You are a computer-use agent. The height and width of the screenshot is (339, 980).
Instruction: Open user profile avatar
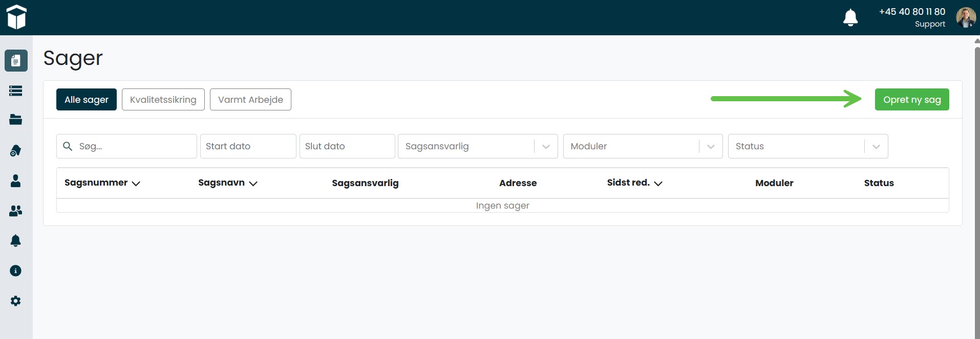[x=965, y=17]
